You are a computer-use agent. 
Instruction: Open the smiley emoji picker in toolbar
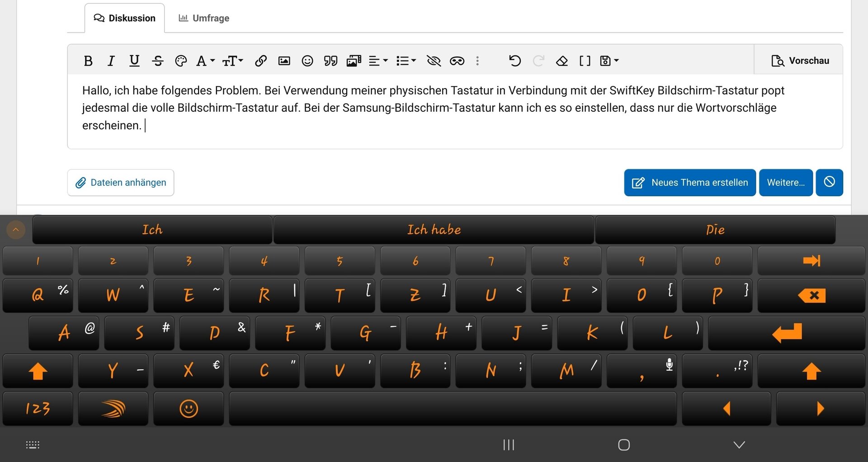click(x=307, y=61)
